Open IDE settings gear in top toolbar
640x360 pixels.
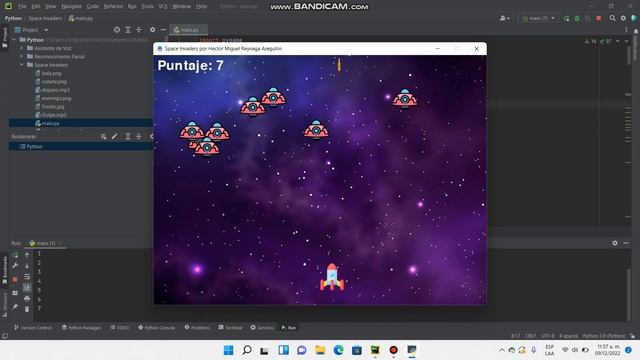(x=623, y=18)
